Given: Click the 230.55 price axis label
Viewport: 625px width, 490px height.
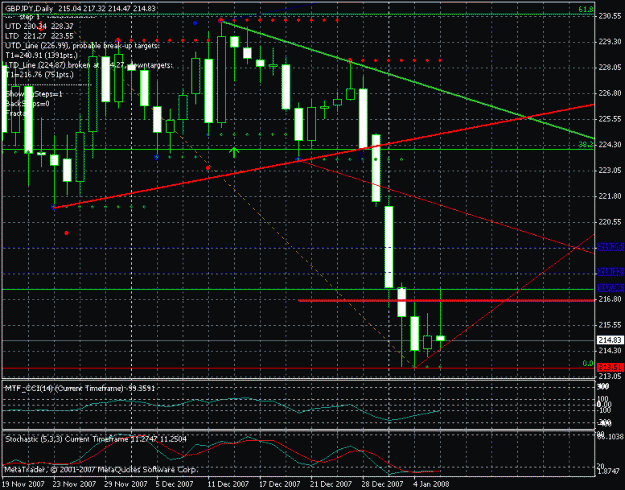Looking at the screenshot, I should [610, 16].
